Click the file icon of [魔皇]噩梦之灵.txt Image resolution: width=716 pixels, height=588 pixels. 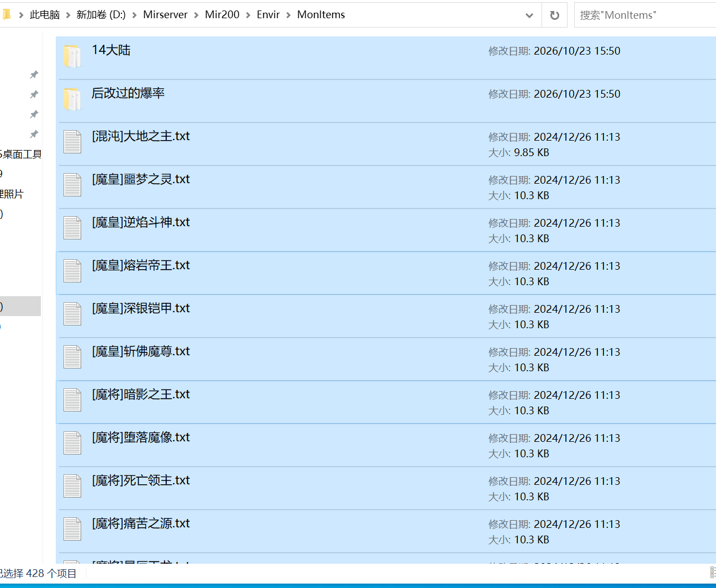click(x=72, y=185)
